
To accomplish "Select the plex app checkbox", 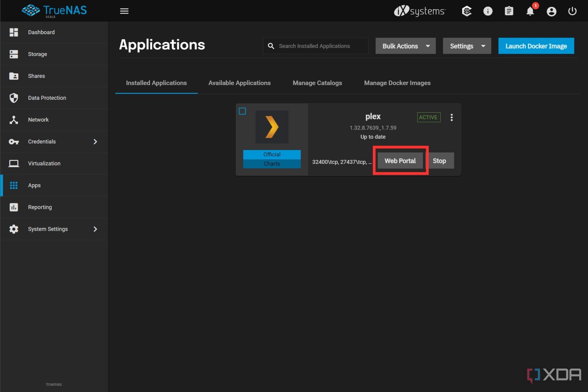I will (x=242, y=111).
